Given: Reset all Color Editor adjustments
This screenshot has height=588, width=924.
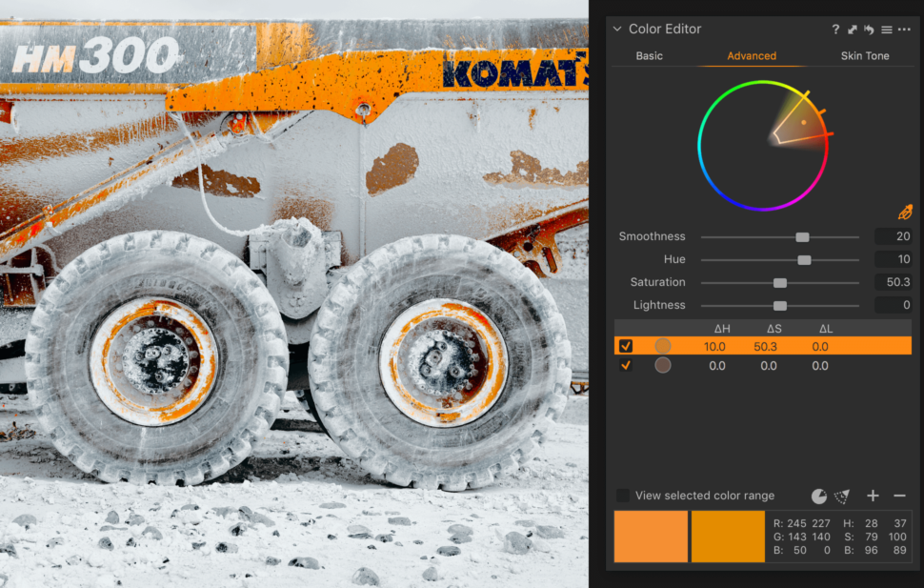Looking at the screenshot, I should [x=868, y=30].
